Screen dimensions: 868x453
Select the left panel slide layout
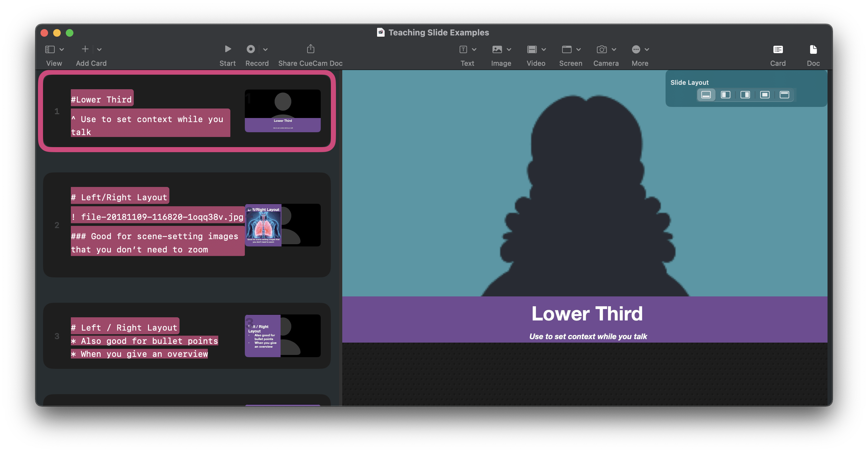click(725, 95)
